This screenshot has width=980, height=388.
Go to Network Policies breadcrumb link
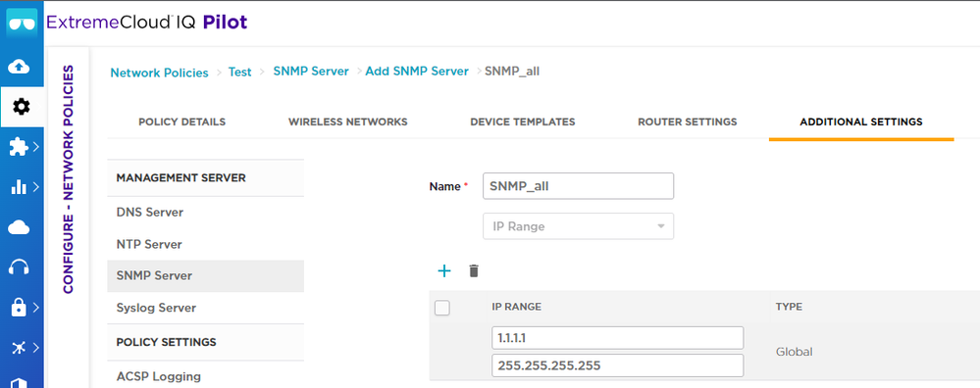point(159,73)
